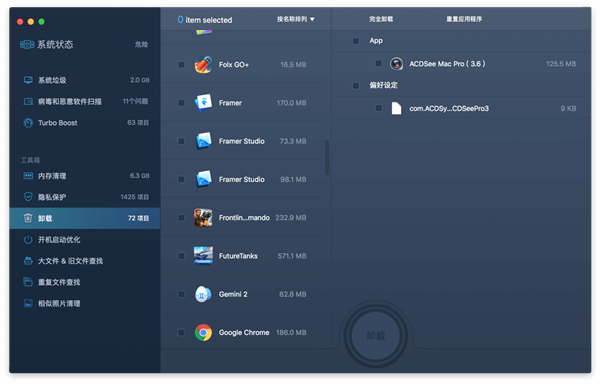
Task: Open the 内存清理 section
Action: click(x=85, y=176)
